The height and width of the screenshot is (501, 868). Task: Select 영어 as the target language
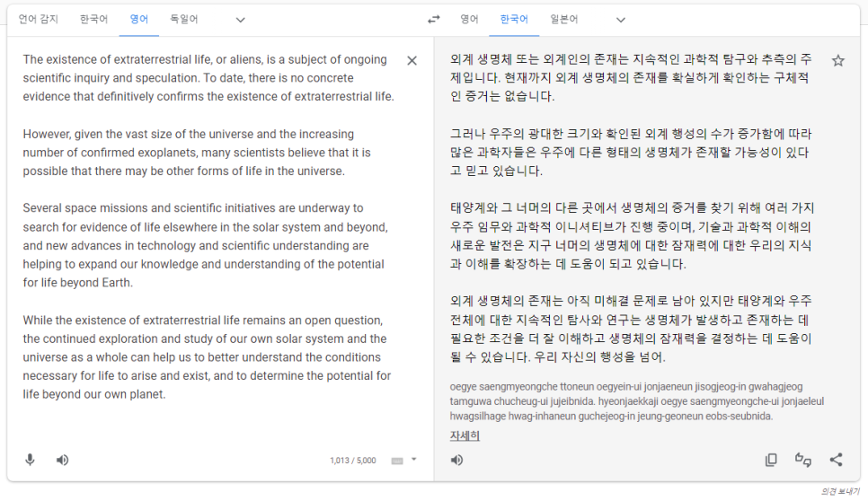coord(469,20)
